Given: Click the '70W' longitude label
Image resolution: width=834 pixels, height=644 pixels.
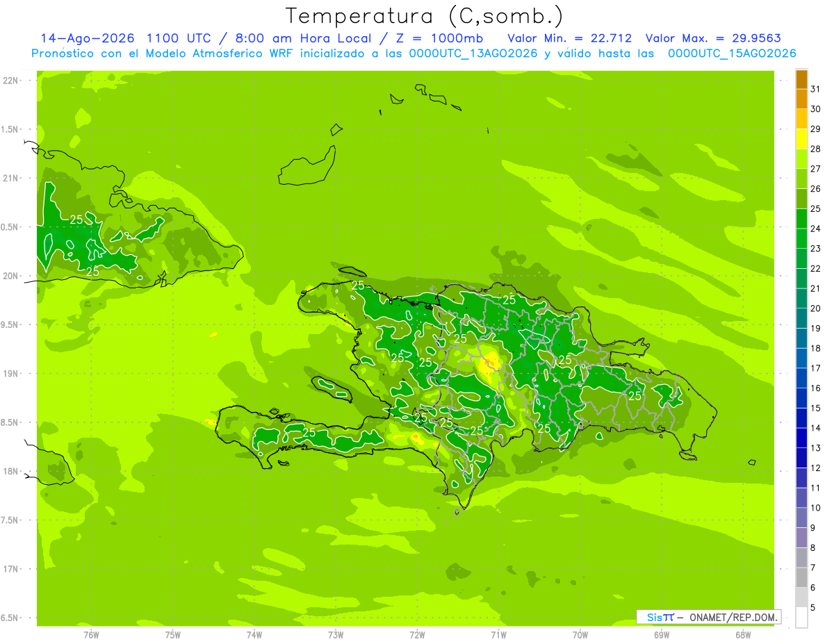Looking at the screenshot, I should click(580, 635).
